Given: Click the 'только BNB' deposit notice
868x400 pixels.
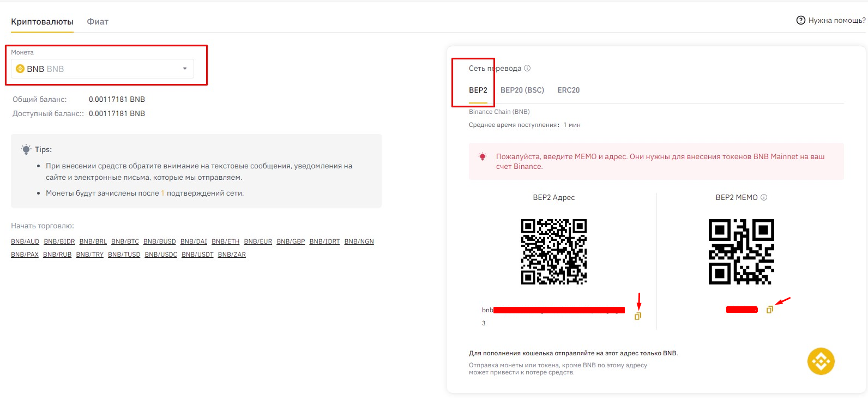Looking at the screenshot, I should (573, 353).
